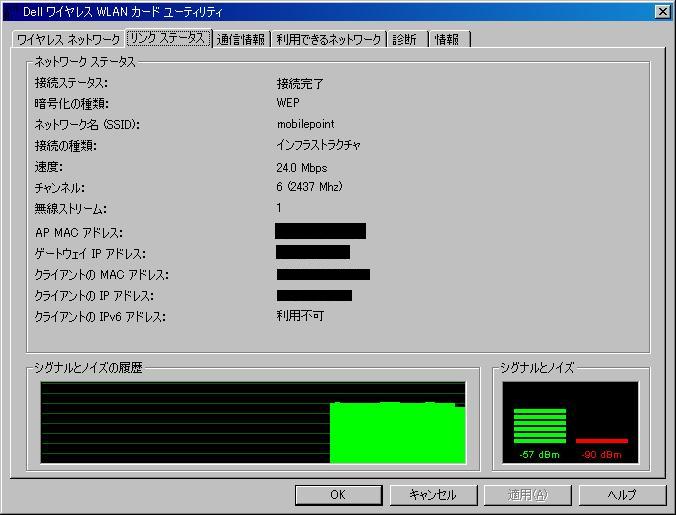The height and width of the screenshot is (515, 676).
Task: Go to the 診断 tab
Action: click(406, 40)
